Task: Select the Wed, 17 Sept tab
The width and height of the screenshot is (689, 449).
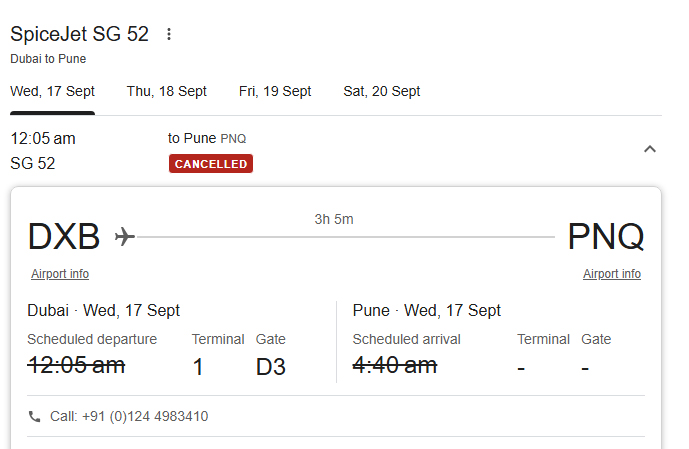Action: click(x=52, y=91)
